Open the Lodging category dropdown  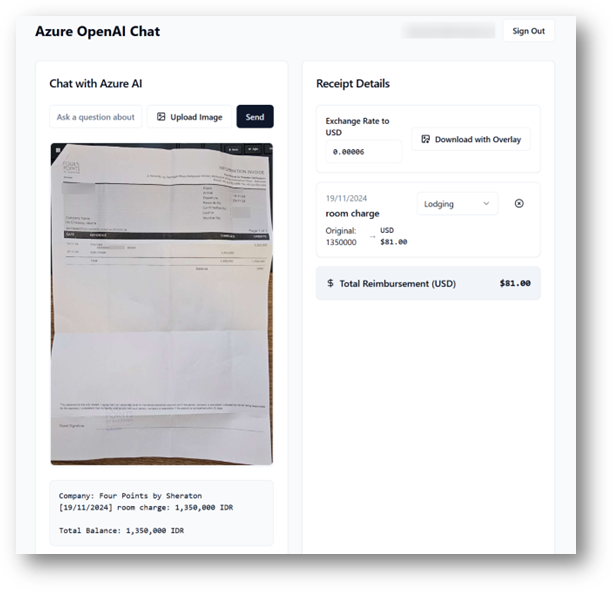click(457, 204)
